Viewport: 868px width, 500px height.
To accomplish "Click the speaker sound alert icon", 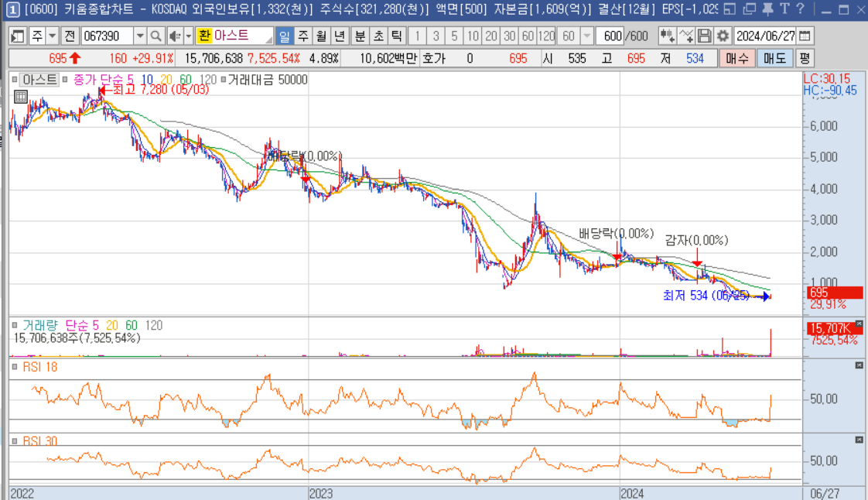I will coord(174,36).
